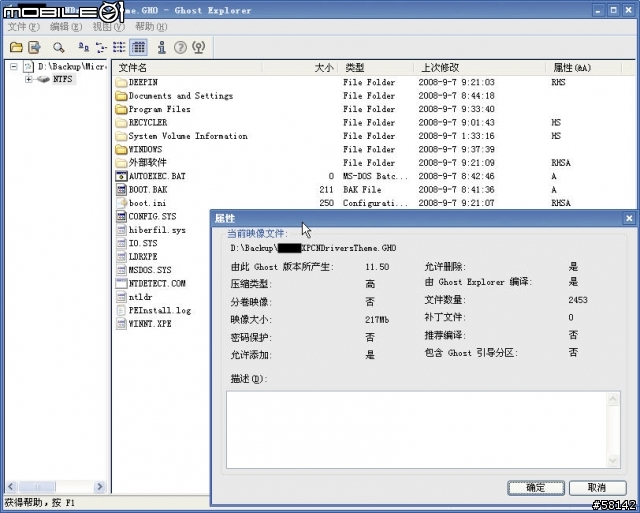Select the details view toolbar icon
Image resolution: width=640 pixels, height=513 pixels.
coord(138,47)
